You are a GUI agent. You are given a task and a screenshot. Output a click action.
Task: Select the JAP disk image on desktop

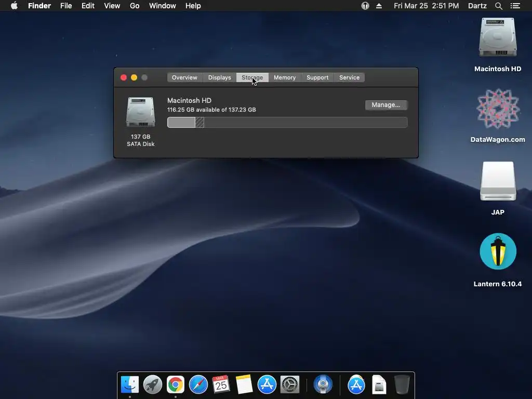pos(498,181)
